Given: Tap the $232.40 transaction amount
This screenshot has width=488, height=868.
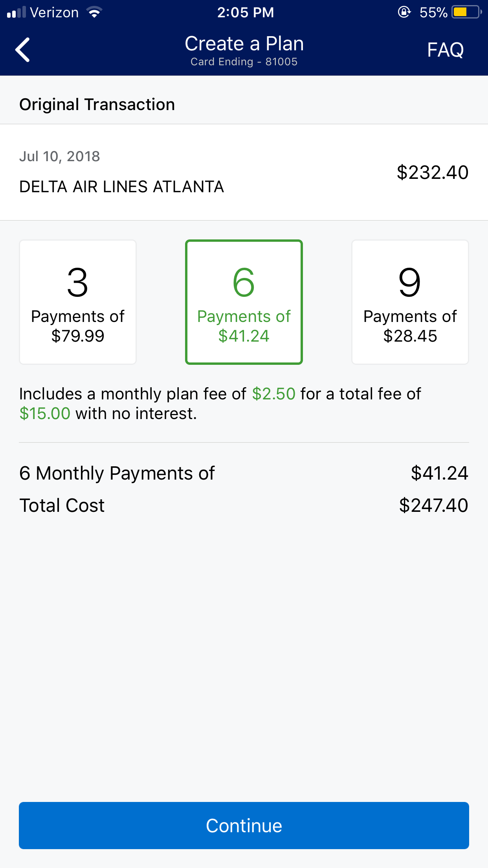Looking at the screenshot, I should (x=432, y=173).
